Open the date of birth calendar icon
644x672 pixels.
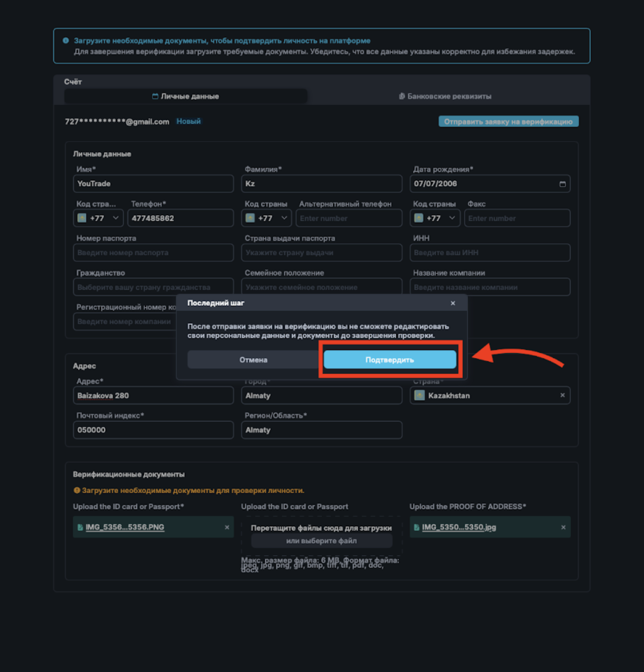pyautogui.click(x=562, y=184)
